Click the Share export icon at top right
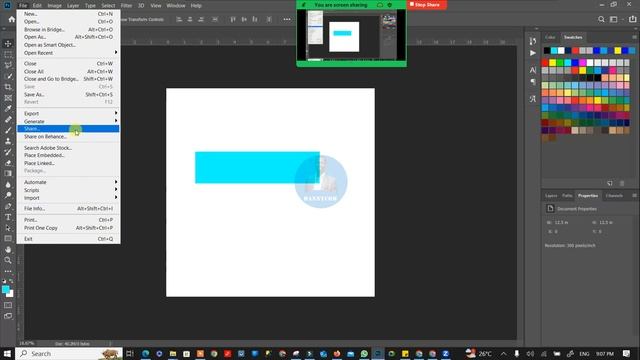Image resolution: width=640 pixels, height=360 pixels. [x=632, y=19]
